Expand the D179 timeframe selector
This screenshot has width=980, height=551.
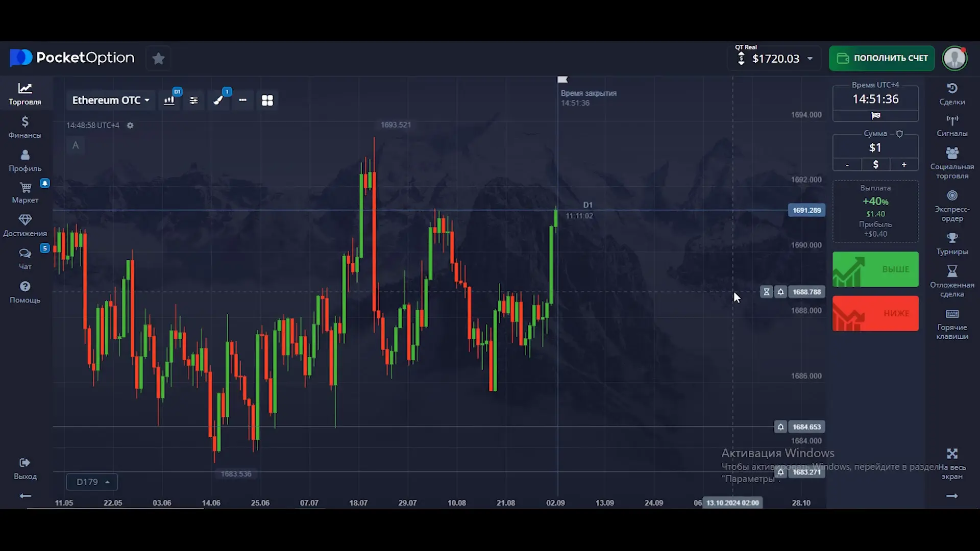[92, 482]
